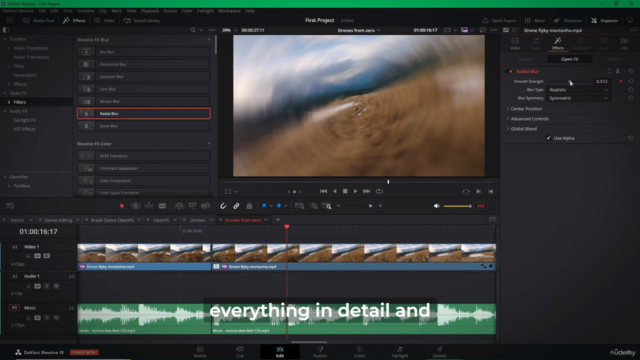Open File tab in Inspector
The width and height of the screenshot is (640, 360).
click(x=624, y=43)
